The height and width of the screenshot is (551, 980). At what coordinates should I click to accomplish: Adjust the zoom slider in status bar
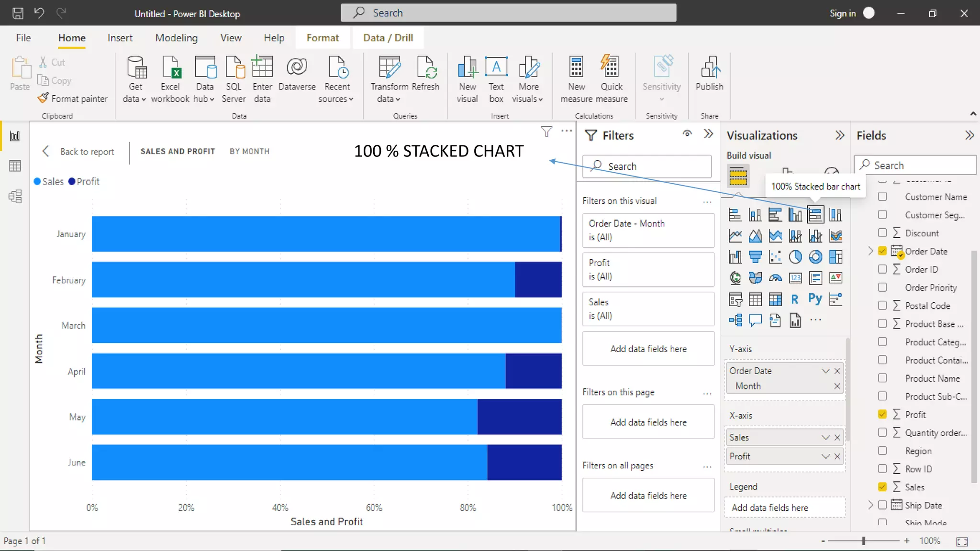tap(864, 541)
